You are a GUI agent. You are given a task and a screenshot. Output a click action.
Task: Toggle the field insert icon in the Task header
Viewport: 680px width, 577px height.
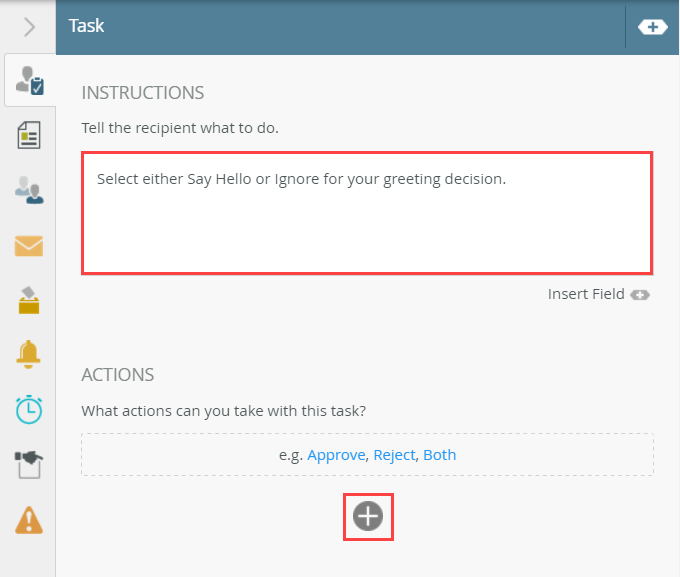652,27
